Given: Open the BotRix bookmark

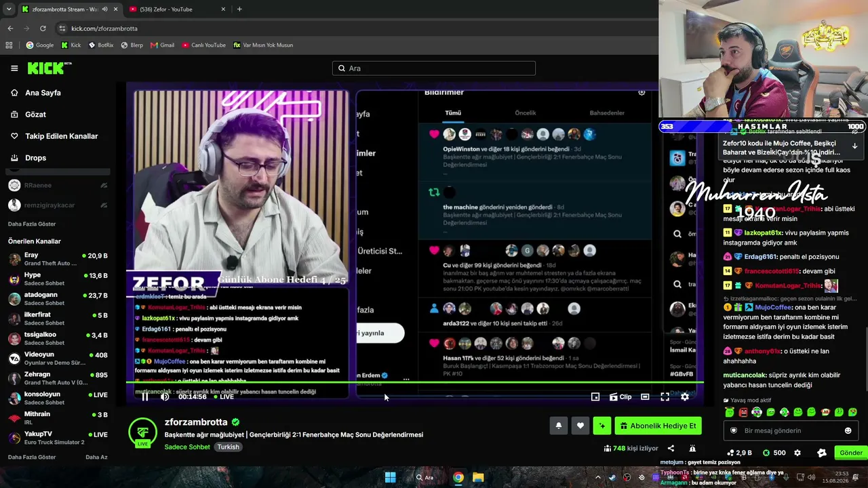Looking at the screenshot, I should 101,45.
